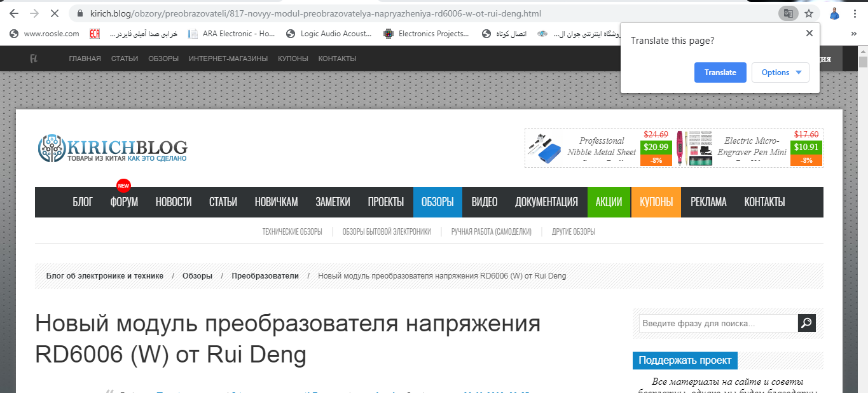Open the ARA Electronic bookmark
This screenshot has width=868, height=393.
pyautogui.click(x=231, y=34)
